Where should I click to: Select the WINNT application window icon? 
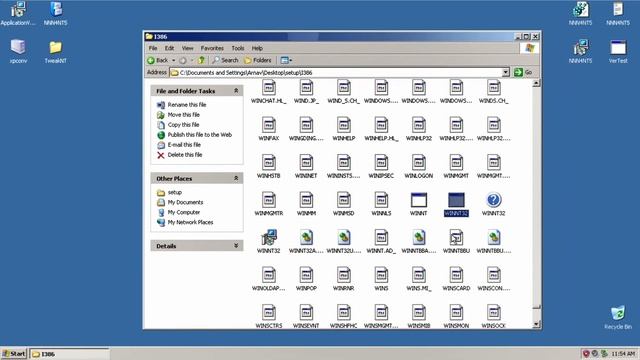(x=419, y=200)
